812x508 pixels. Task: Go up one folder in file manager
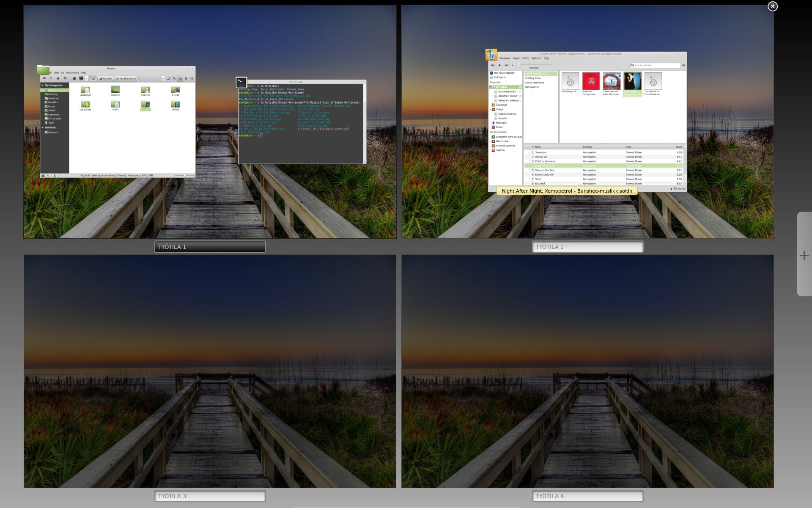coord(58,78)
